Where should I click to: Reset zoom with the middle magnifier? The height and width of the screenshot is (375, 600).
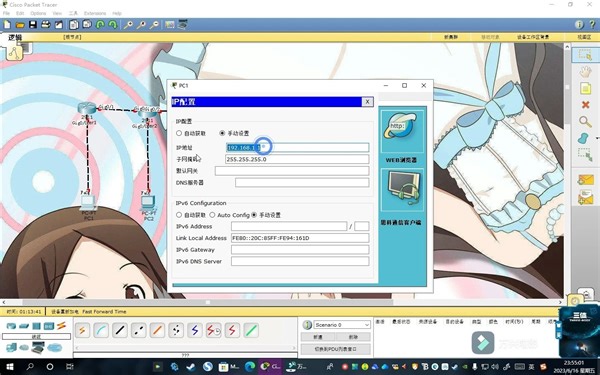pos(141,25)
